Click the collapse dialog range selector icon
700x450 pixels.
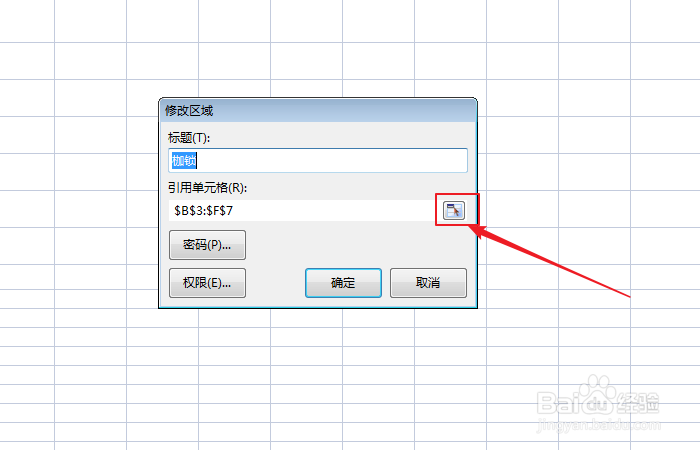tap(454, 210)
